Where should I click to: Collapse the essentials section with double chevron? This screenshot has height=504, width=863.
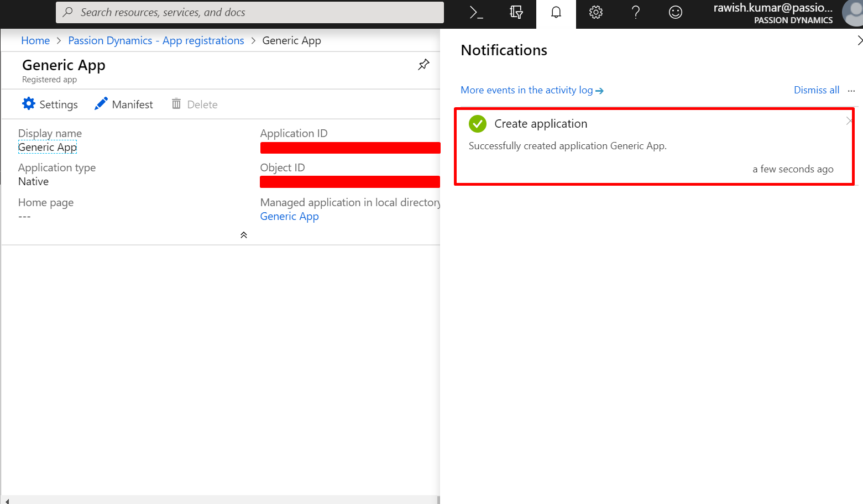click(244, 235)
